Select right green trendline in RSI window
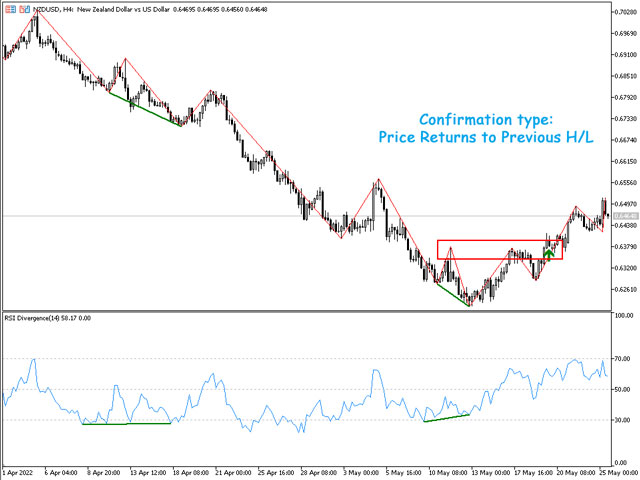 [446, 418]
